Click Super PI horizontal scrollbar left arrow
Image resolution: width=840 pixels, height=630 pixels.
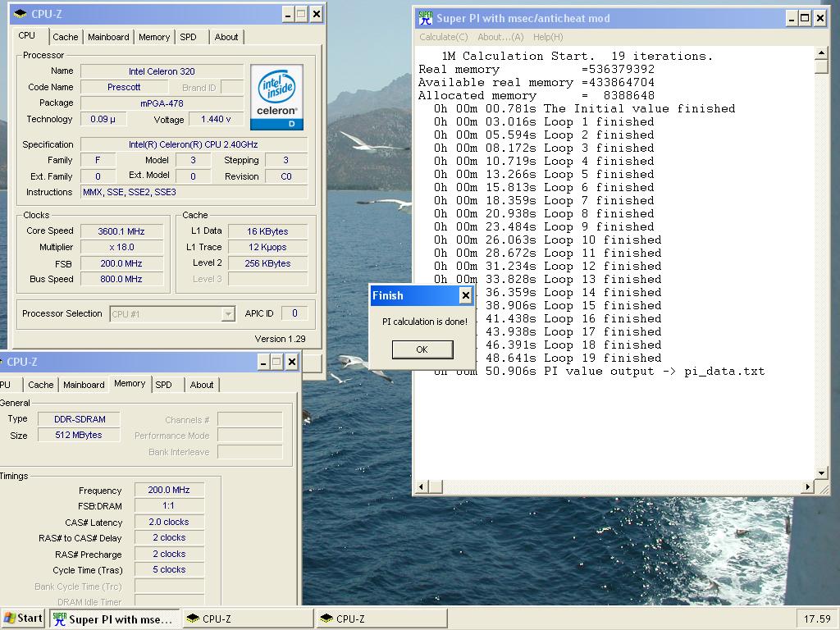click(421, 487)
